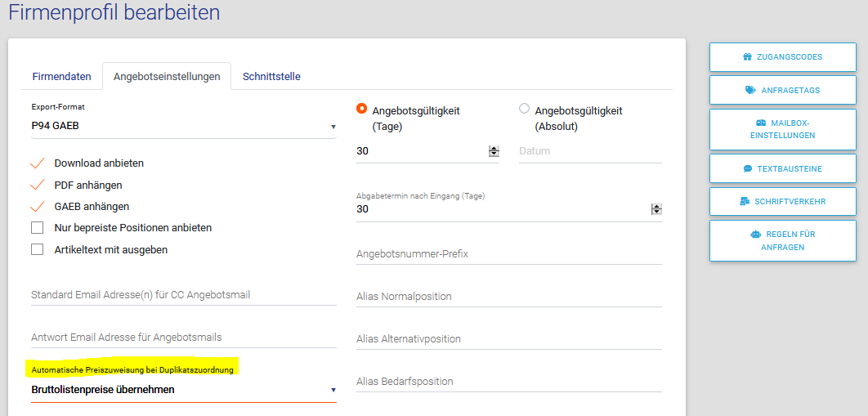
Task: Enable Nur bepreiste Positionen anbieten checkbox
Action: [x=37, y=228]
